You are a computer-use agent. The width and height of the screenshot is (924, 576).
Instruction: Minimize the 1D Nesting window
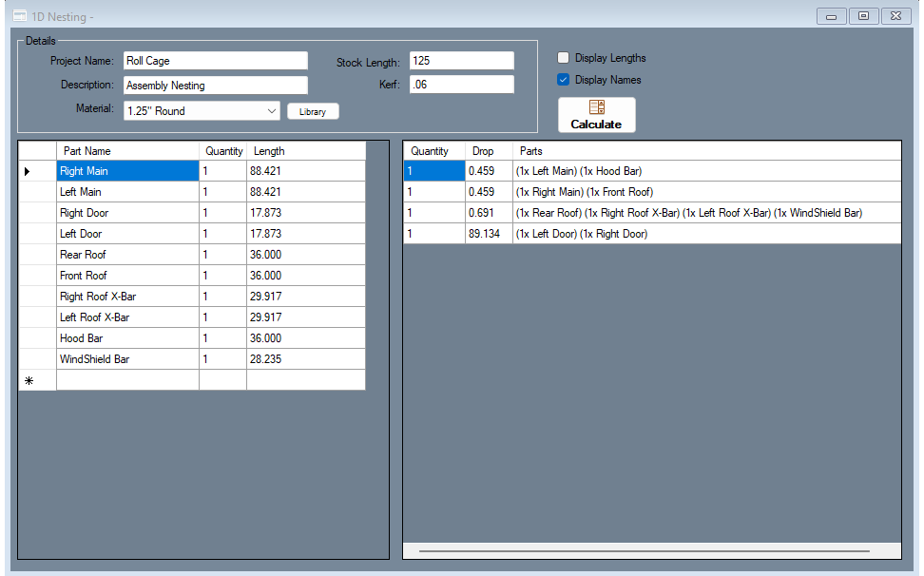tap(832, 16)
